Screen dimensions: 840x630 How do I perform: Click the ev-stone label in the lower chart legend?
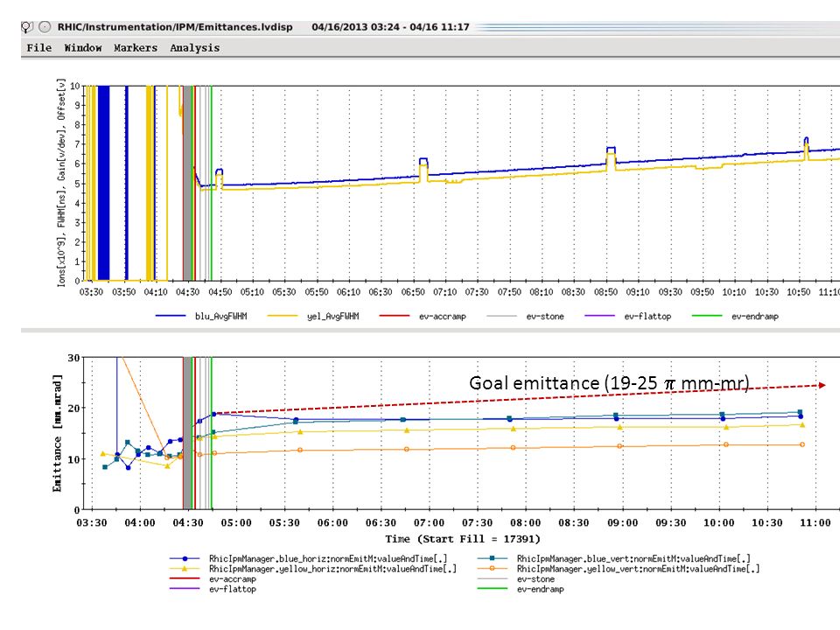535,579
